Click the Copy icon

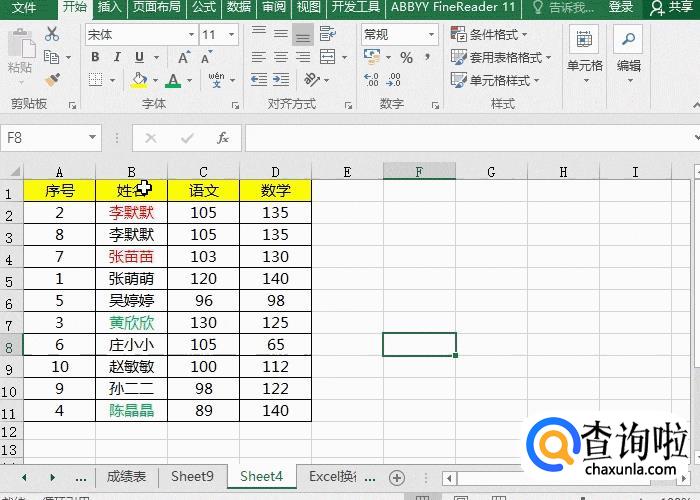coord(52,57)
